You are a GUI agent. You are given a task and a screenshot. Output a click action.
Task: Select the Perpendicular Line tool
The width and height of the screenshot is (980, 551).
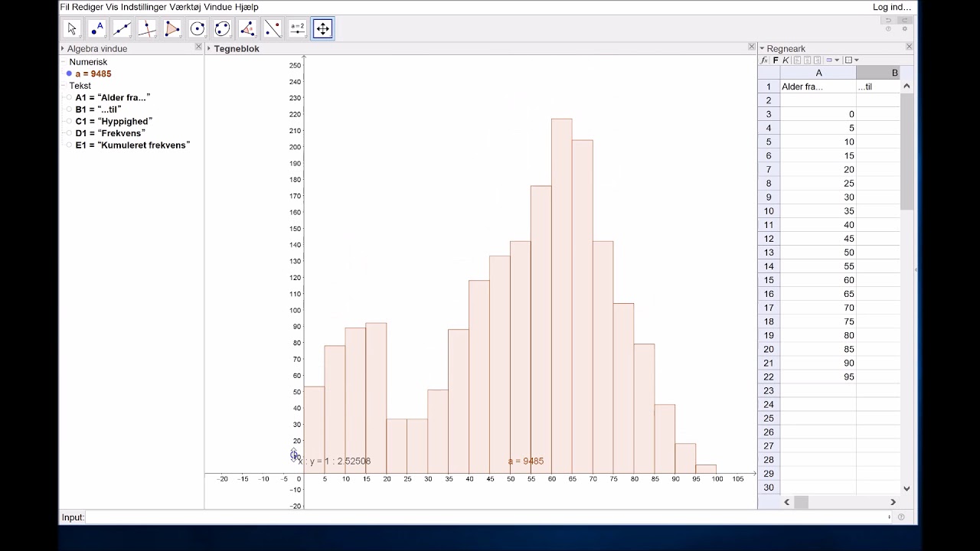pos(147,29)
